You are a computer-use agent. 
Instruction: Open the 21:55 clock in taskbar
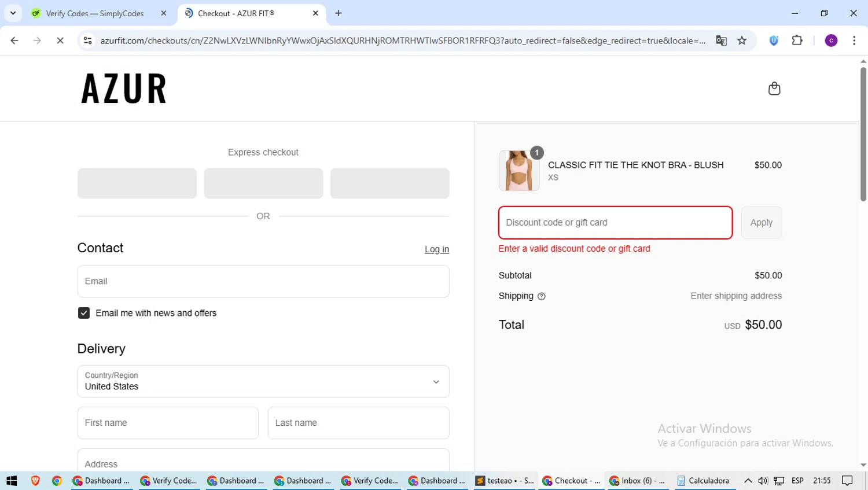click(822, 481)
